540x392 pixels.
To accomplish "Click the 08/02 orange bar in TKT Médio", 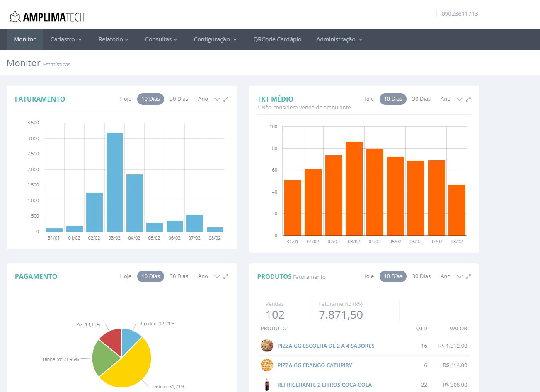I will click(x=457, y=210).
